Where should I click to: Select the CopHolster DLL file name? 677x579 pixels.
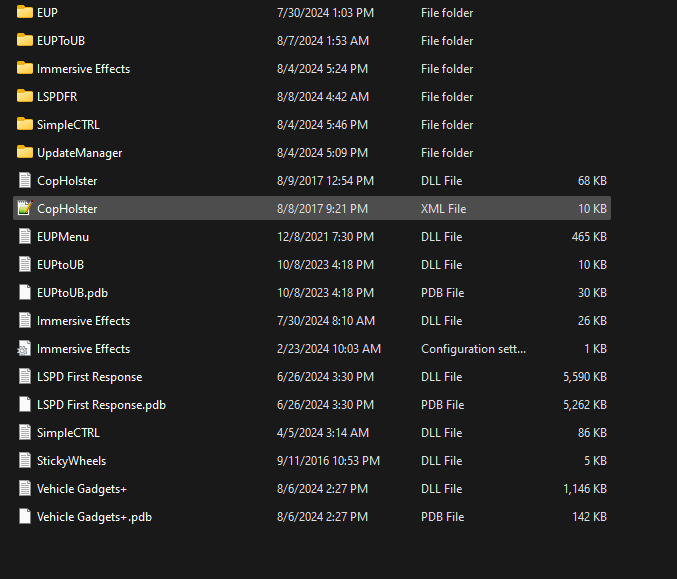[x=67, y=181]
